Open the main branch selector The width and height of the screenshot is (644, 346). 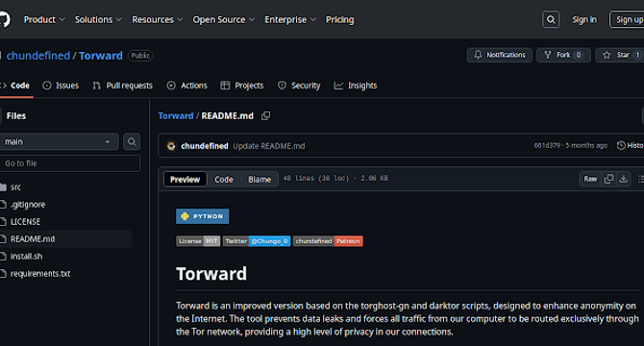tap(60, 141)
